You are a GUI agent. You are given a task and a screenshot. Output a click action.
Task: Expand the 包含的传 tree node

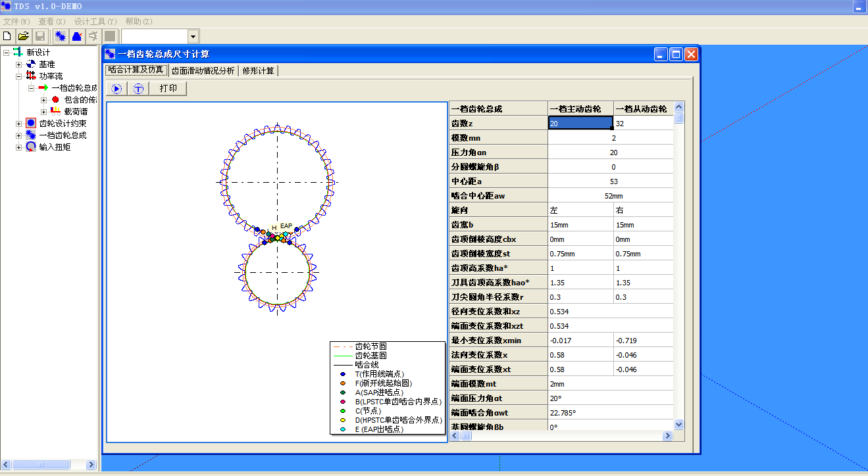point(43,100)
